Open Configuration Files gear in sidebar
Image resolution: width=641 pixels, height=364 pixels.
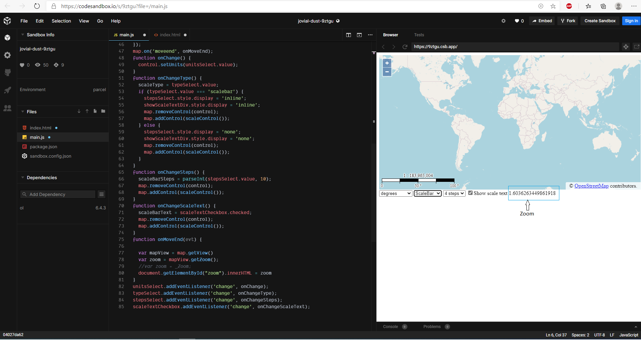tap(7, 55)
